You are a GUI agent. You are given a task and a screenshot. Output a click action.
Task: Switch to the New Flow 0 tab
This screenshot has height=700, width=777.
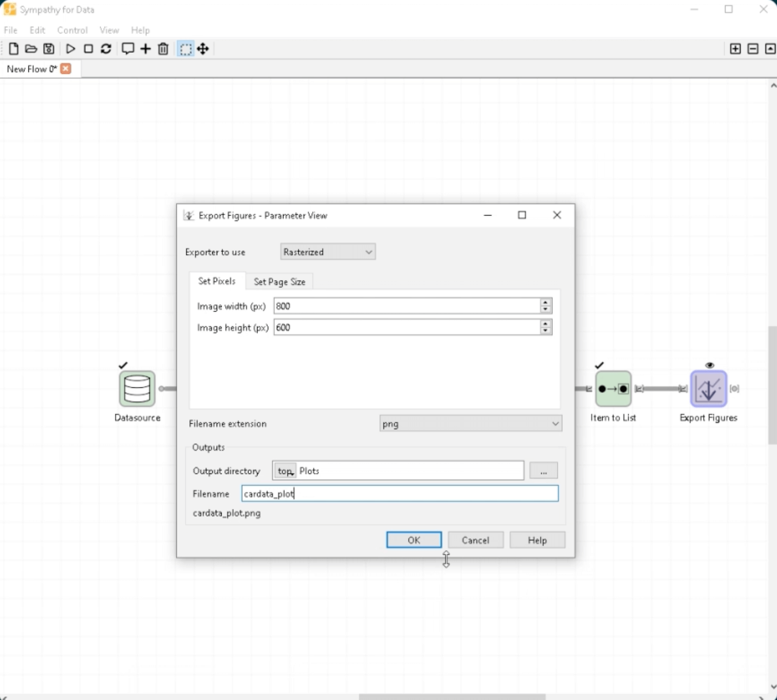click(x=32, y=69)
